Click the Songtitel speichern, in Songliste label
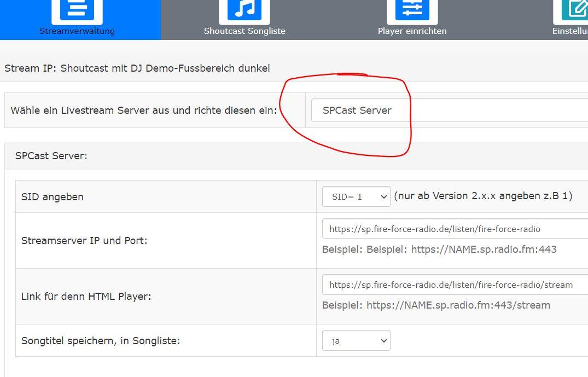Screen dimensions: 588x377 pyautogui.click(x=101, y=341)
